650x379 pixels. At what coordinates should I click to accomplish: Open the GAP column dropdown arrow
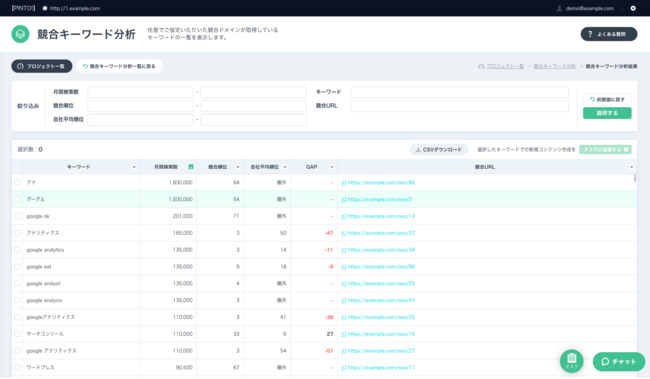(x=332, y=167)
